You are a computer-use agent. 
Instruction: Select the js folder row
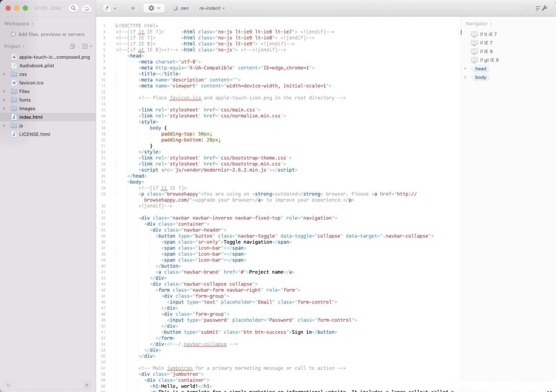tap(48, 125)
